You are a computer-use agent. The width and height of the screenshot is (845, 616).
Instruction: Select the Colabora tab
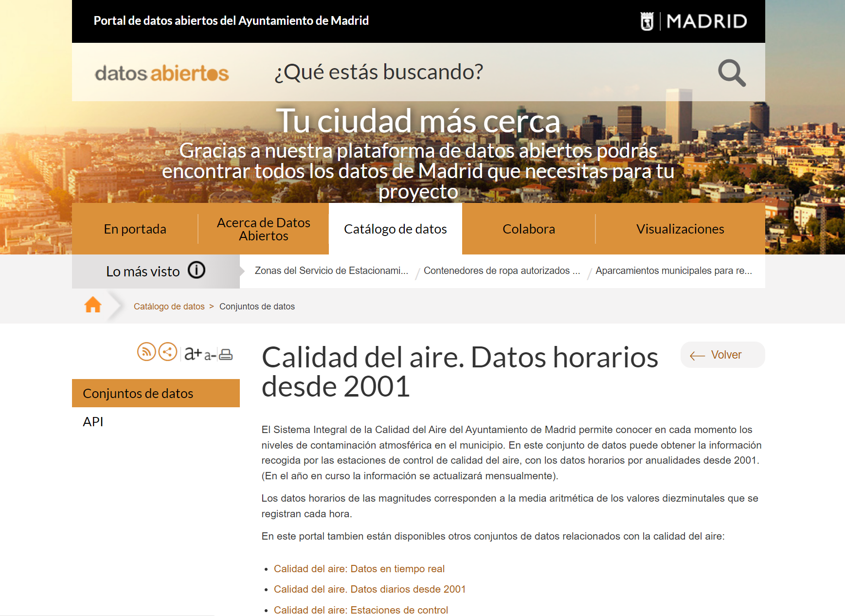(x=528, y=229)
